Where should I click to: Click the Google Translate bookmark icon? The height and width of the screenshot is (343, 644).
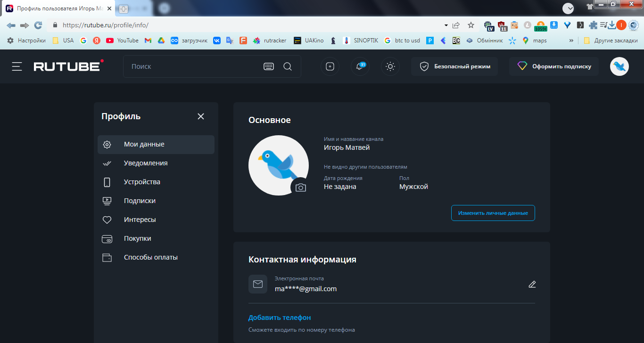tap(230, 41)
